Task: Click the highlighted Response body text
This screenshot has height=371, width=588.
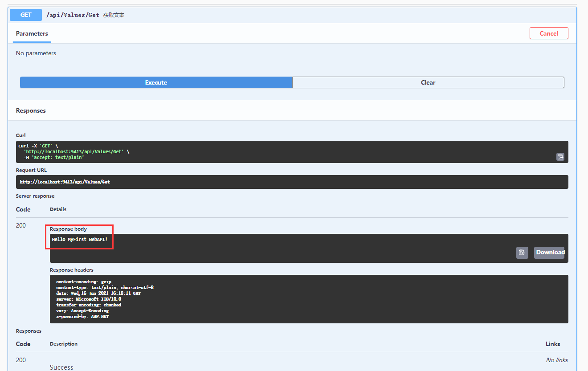Action: [68, 228]
